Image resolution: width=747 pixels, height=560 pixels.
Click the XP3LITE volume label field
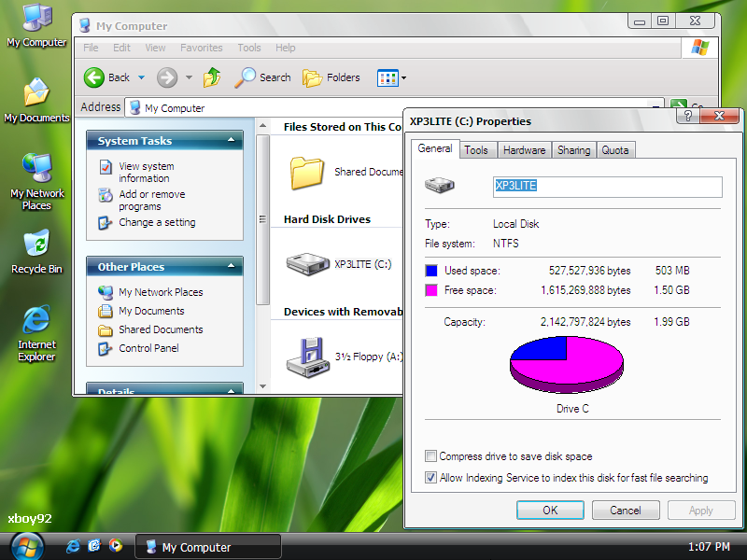point(607,186)
